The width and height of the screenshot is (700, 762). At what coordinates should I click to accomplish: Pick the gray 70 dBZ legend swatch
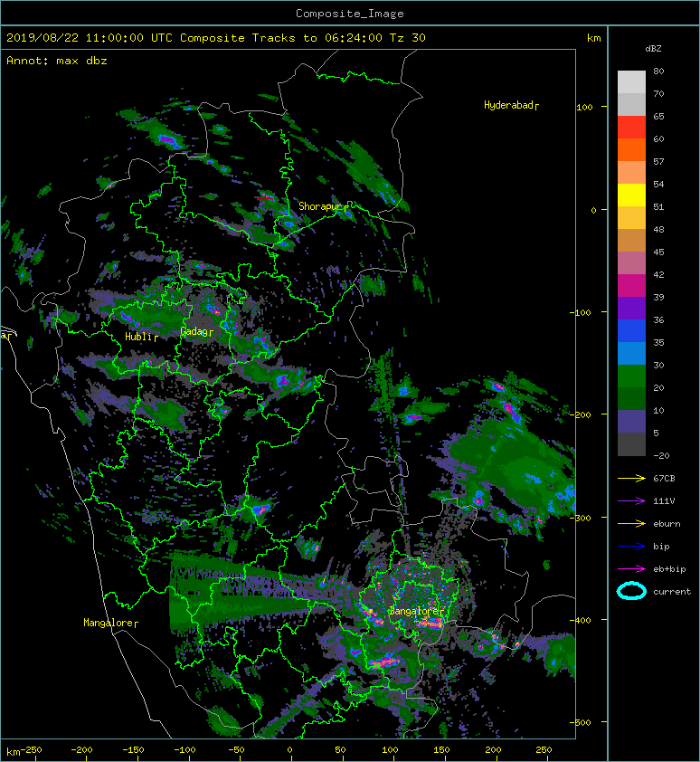click(631, 104)
